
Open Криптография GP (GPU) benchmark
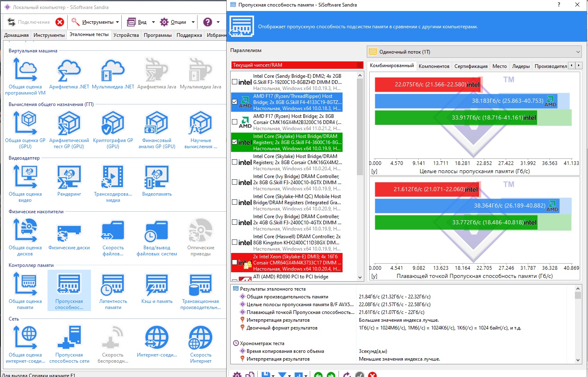pyautogui.click(x=113, y=130)
